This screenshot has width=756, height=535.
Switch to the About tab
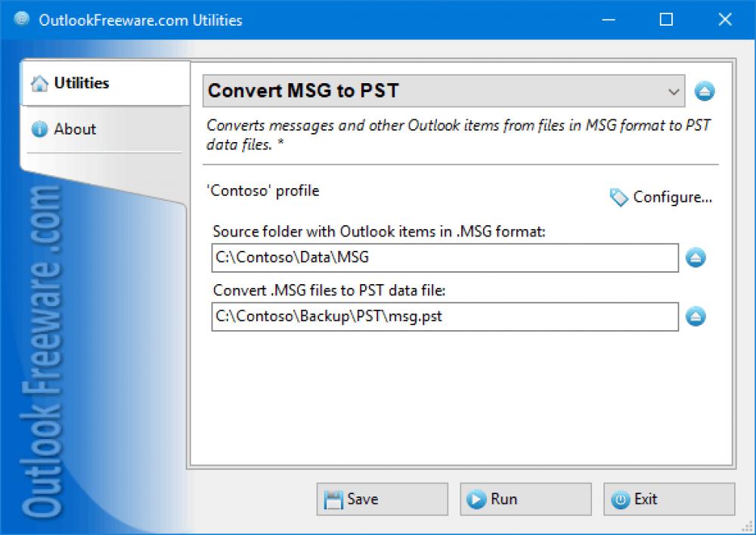75,129
